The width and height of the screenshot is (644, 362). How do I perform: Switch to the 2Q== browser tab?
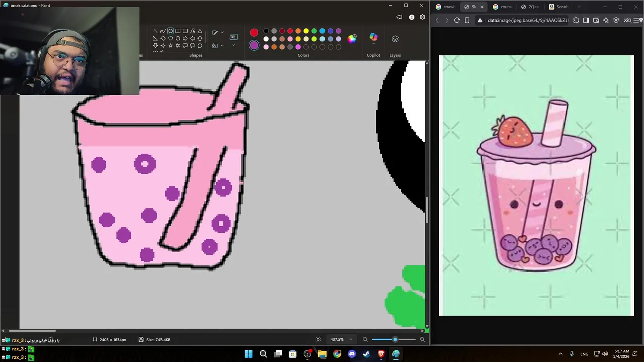pos(531,7)
